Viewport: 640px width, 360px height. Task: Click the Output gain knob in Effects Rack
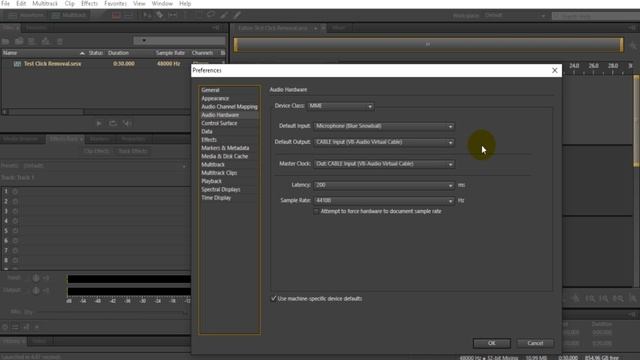coord(36,291)
